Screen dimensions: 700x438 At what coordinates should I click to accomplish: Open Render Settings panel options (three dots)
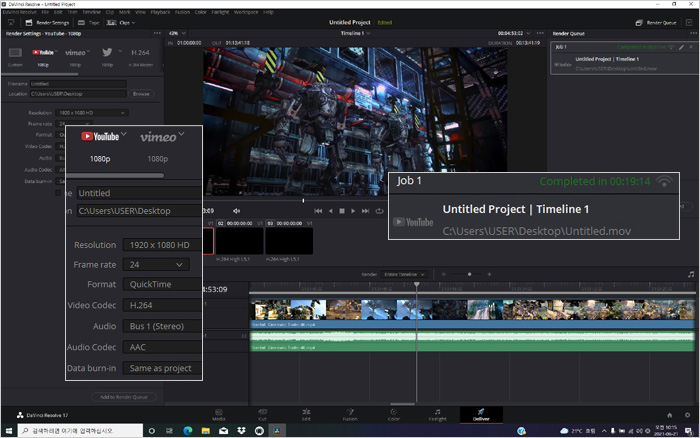(x=157, y=33)
